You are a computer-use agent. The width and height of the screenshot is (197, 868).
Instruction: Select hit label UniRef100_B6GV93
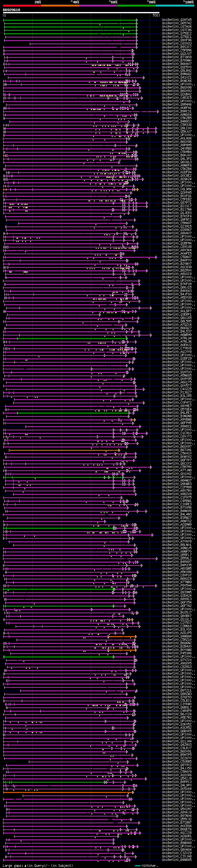point(177,91)
